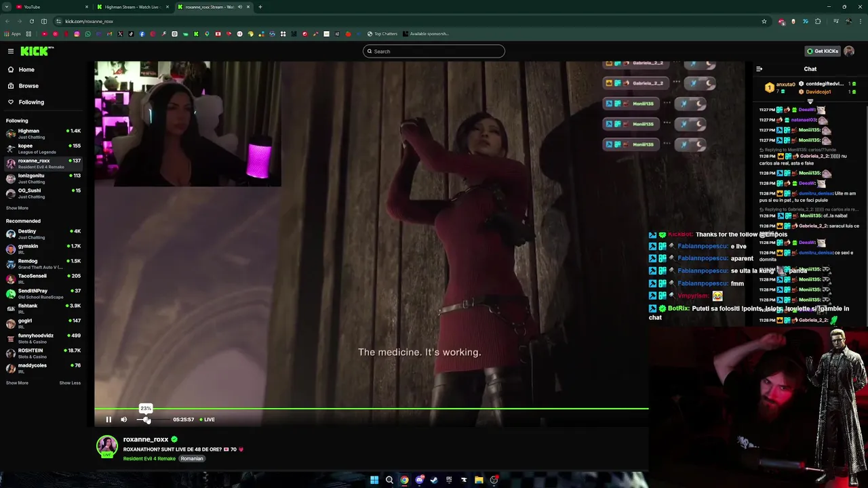Open roxanne_roxx channel name below video
The image size is (868, 488).
coord(145,439)
